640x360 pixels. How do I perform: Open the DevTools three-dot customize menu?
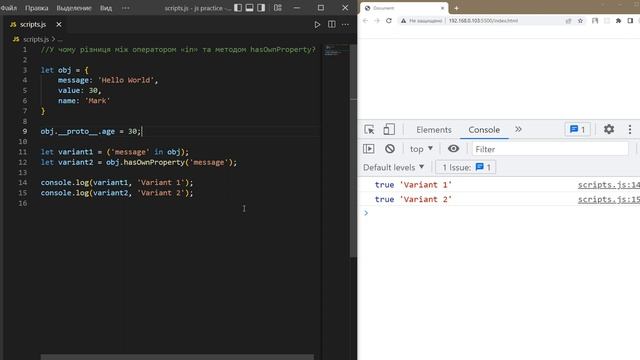(630, 129)
